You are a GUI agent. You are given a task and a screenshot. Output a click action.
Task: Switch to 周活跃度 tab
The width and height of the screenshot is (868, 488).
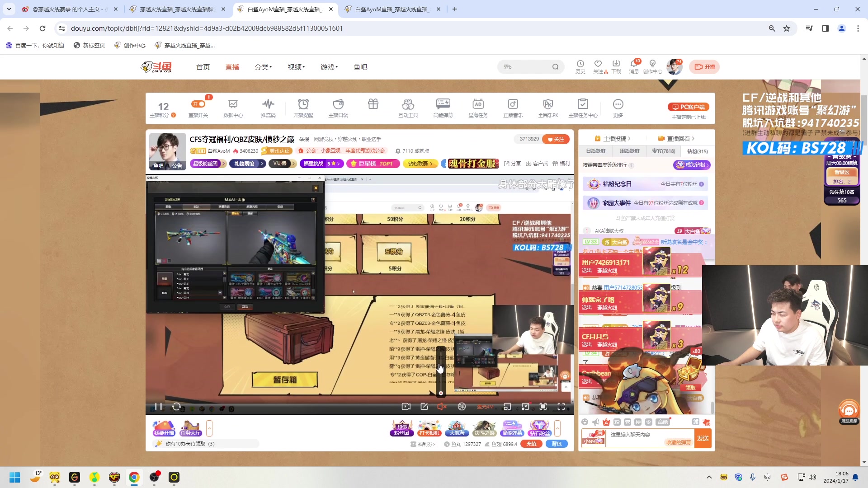click(629, 151)
